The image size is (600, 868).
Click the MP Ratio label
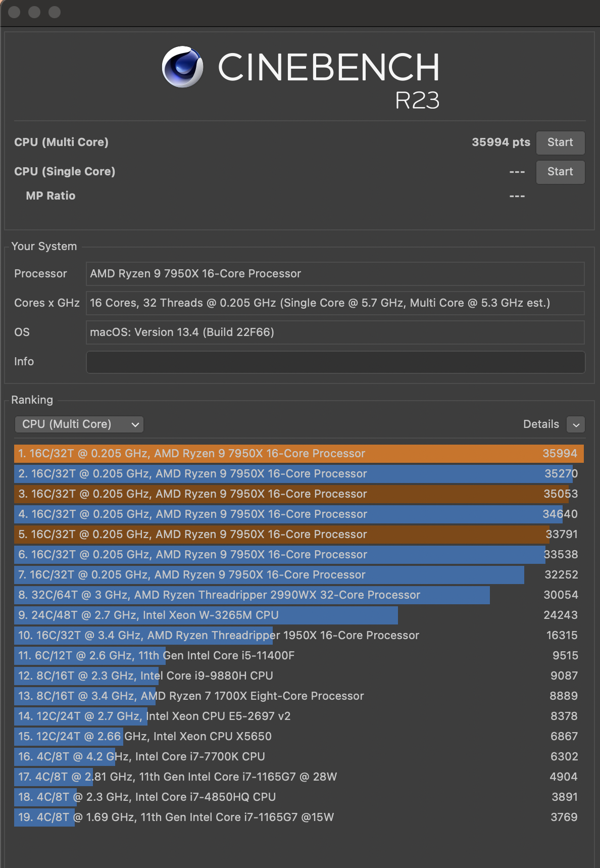51,196
